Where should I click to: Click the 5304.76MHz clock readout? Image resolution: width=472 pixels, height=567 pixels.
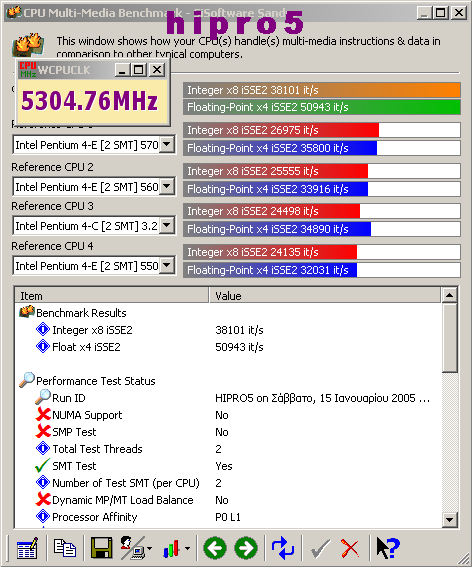[90, 101]
